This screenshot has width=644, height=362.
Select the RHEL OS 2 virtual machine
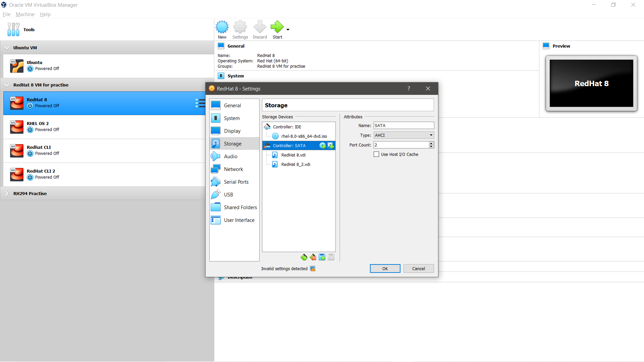(104, 127)
